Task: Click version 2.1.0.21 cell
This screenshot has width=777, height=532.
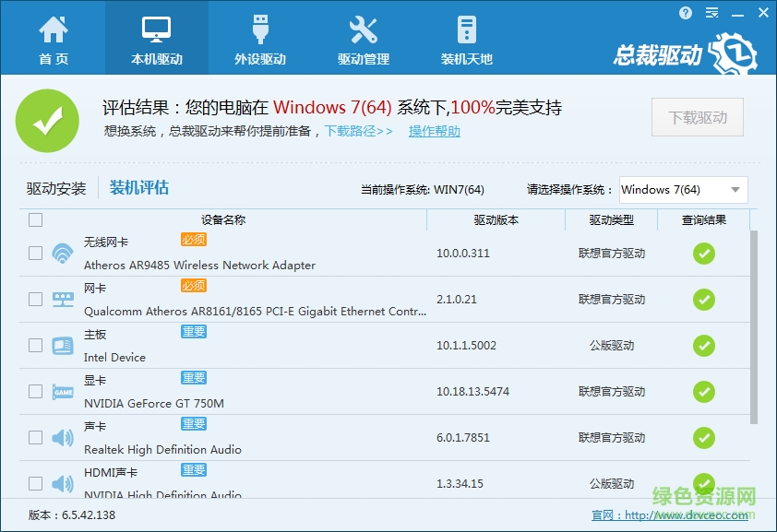Action: pyautogui.click(x=457, y=299)
